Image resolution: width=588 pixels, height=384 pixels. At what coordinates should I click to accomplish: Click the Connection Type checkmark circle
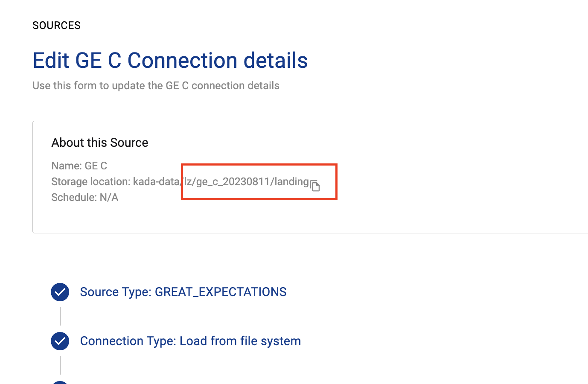pos(60,341)
